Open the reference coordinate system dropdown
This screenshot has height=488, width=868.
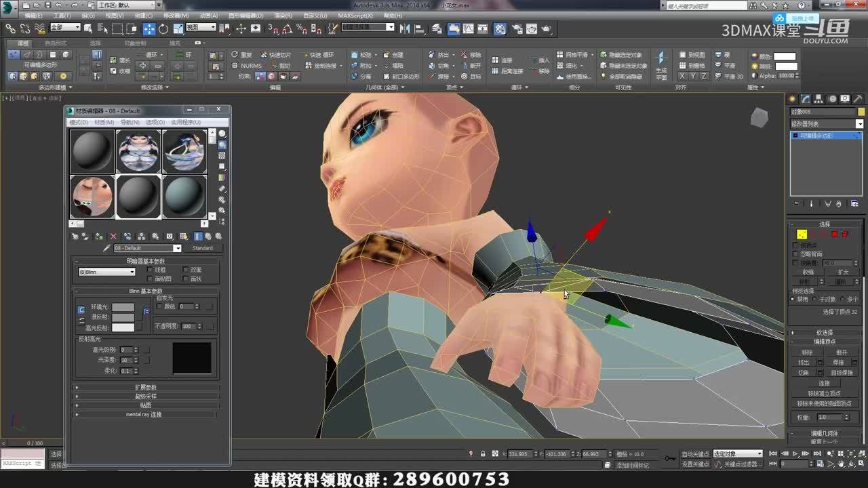click(x=201, y=28)
